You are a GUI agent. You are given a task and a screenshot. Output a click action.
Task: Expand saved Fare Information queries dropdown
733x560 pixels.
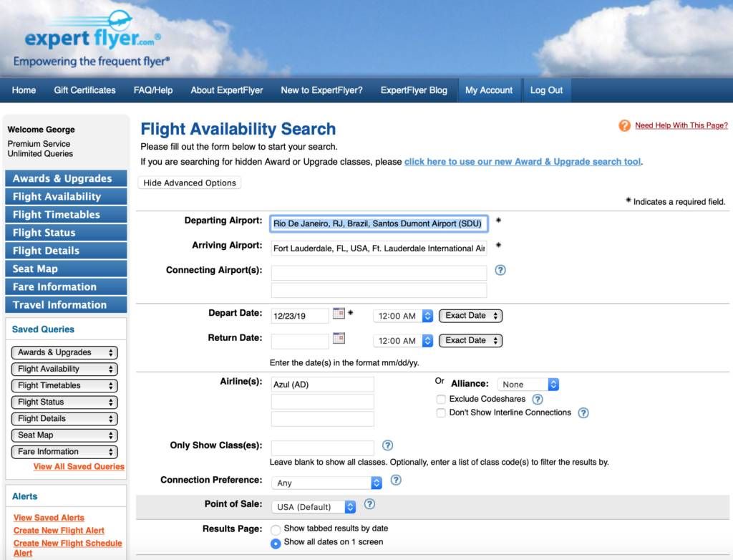64,452
